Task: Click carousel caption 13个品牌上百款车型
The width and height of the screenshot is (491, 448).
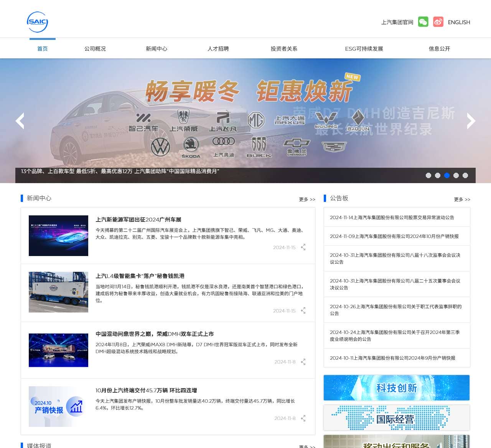Action: pos(120,171)
